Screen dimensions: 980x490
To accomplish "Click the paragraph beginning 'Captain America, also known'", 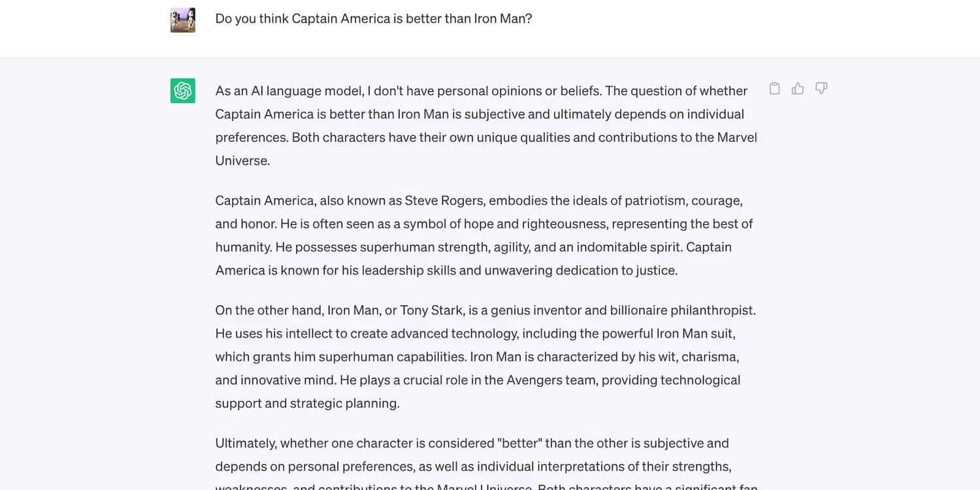I will pyautogui.click(x=483, y=235).
